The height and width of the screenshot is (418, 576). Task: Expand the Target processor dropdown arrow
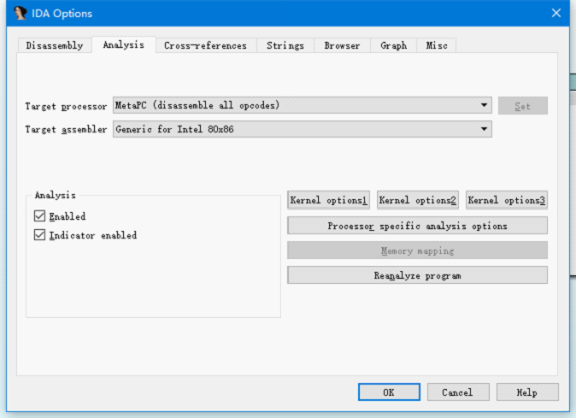tap(484, 105)
